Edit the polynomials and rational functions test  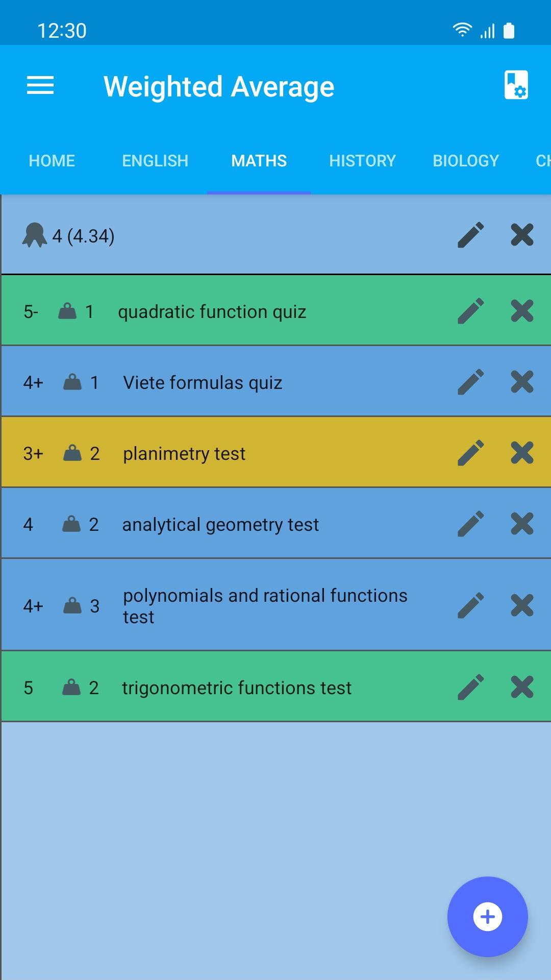[x=470, y=605]
